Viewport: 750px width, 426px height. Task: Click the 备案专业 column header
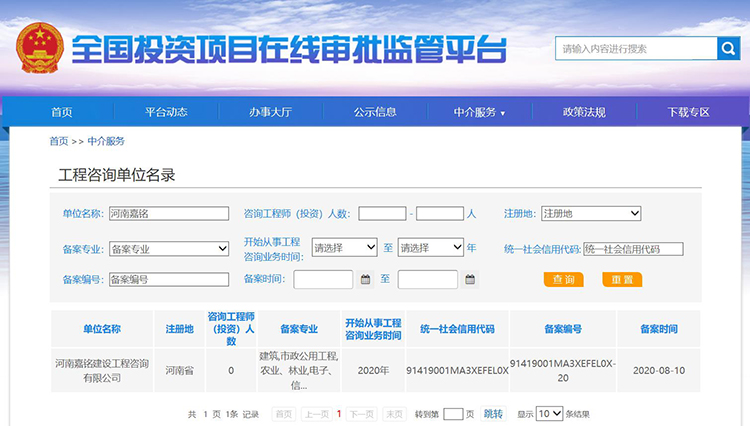click(x=299, y=329)
